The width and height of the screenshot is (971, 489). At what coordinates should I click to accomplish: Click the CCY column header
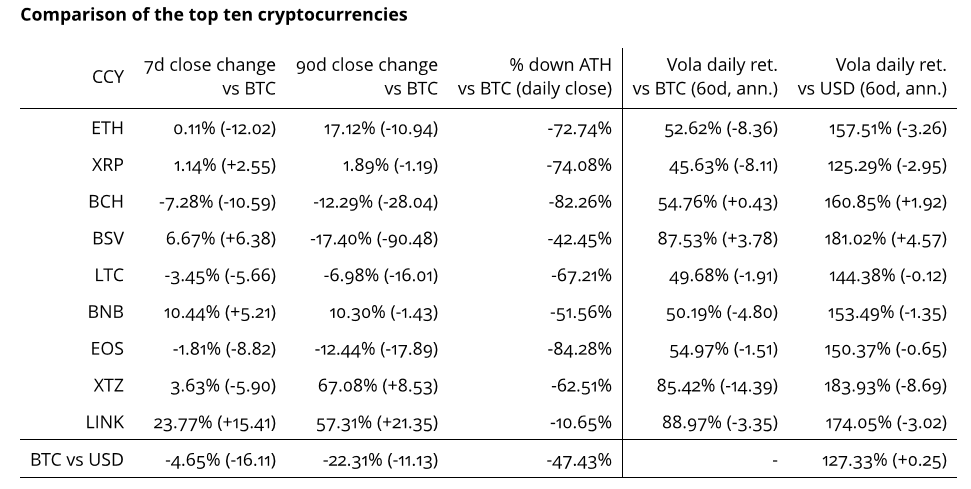[107, 77]
